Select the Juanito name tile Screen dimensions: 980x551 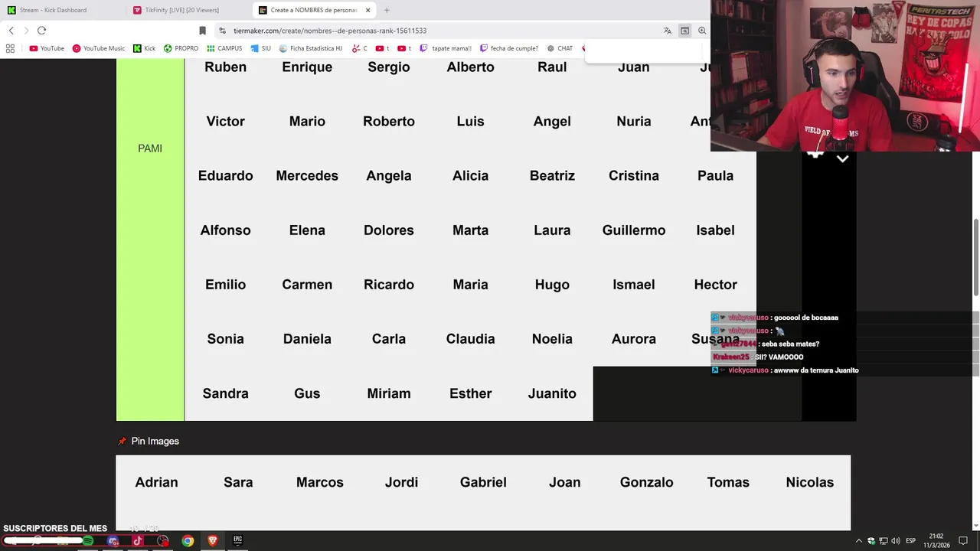552,393
